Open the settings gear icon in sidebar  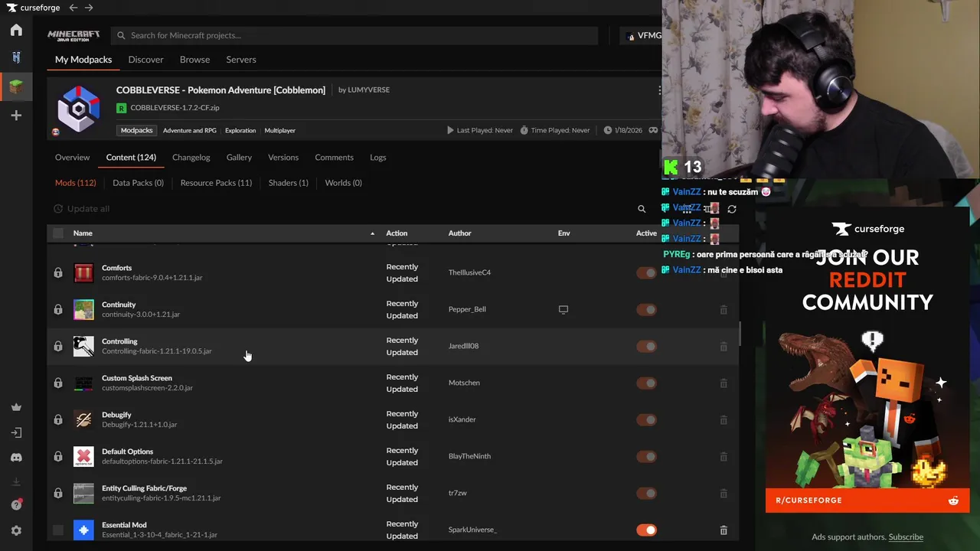coord(16,530)
